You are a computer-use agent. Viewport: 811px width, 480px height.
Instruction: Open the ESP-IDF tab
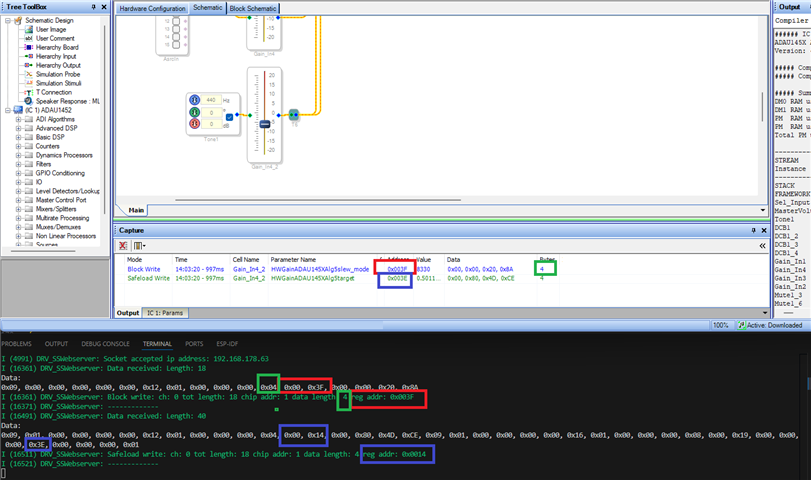click(x=227, y=344)
